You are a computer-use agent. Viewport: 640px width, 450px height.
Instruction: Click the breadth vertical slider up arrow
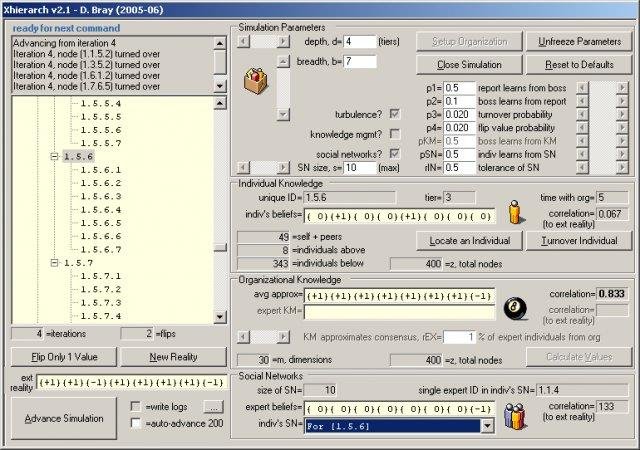[283, 62]
